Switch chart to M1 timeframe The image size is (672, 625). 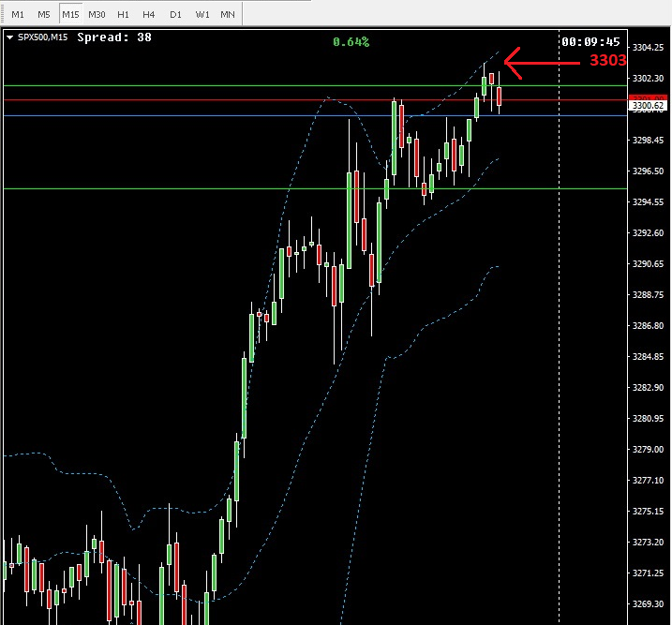coord(18,15)
